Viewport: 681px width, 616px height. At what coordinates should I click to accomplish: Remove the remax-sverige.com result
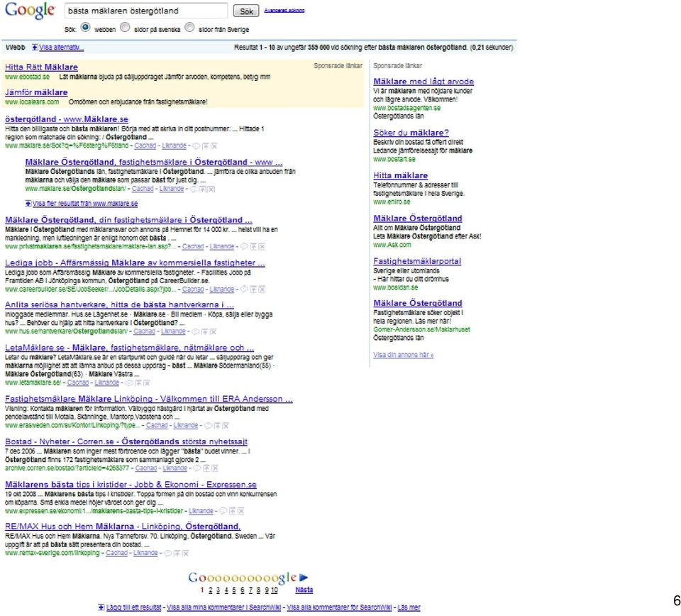185,554
